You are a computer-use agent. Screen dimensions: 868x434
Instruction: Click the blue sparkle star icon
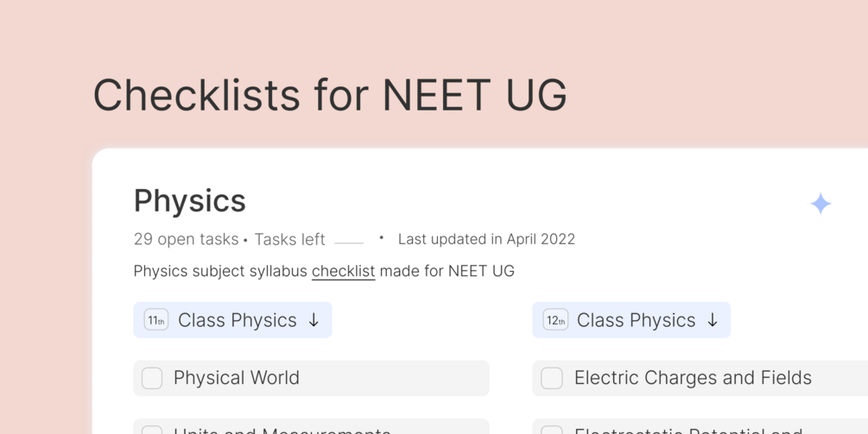pyautogui.click(x=820, y=204)
